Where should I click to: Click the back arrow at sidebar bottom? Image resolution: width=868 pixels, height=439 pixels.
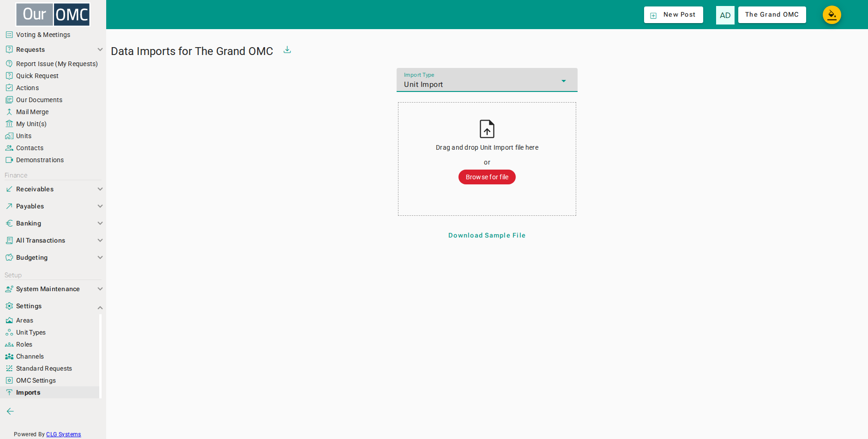click(x=10, y=411)
